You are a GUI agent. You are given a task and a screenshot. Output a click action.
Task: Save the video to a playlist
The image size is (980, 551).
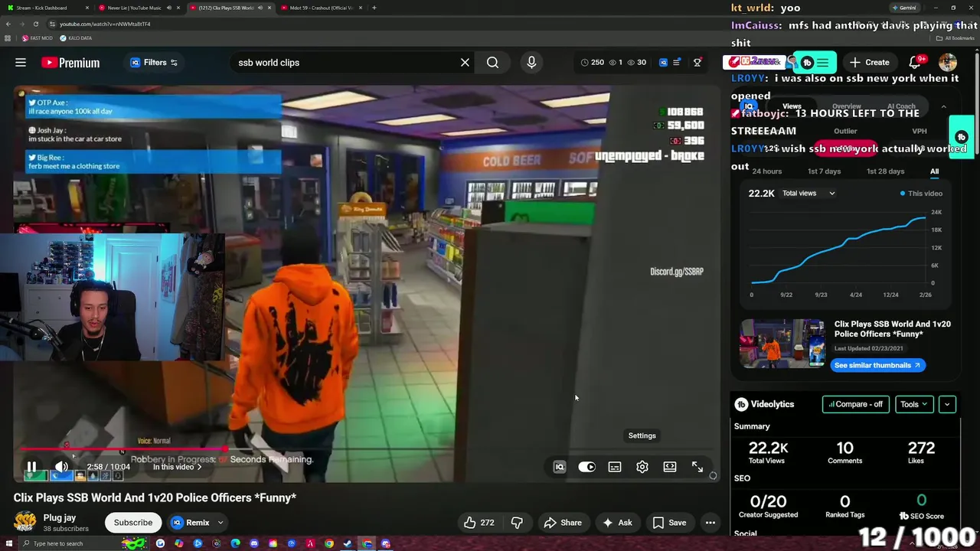(669, 523)
